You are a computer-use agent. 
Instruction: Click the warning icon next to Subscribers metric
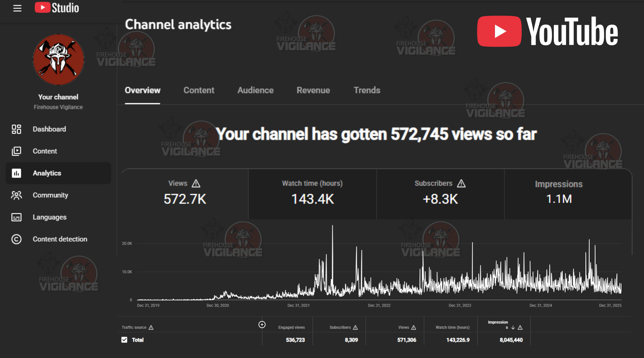tap(461, 183)
